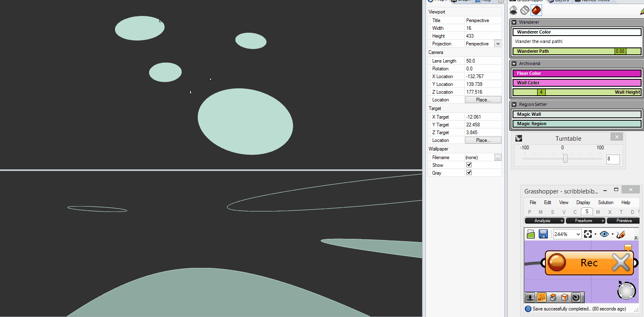Toggle the Show wallpaper checkbox
644x317 pixels.
pos(469,165)
